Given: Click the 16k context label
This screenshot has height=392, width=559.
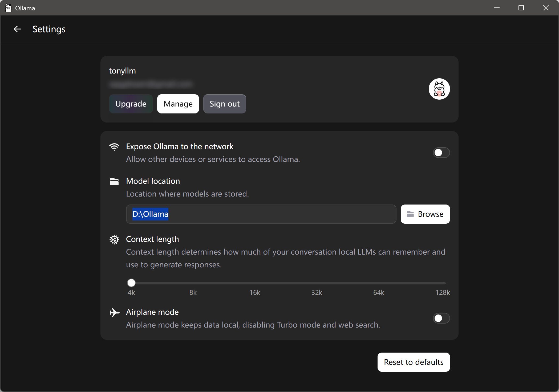Looking at the screenshot, I should 255,292.
